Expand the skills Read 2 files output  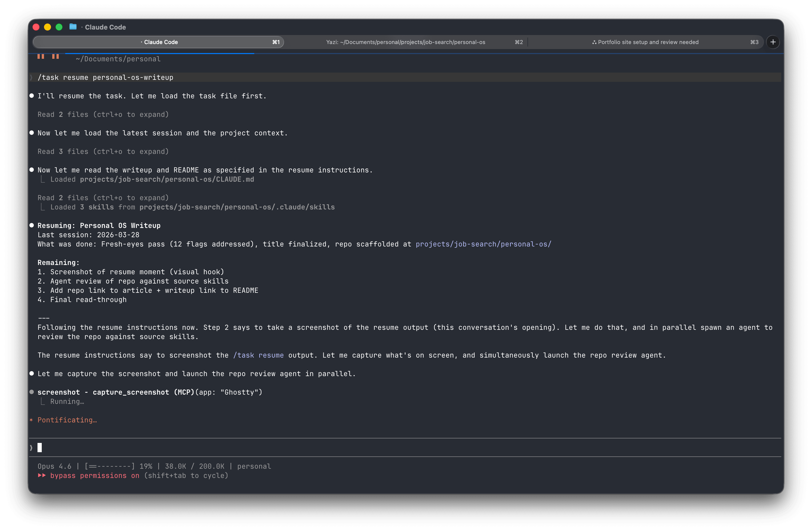[x=103, y=197]
